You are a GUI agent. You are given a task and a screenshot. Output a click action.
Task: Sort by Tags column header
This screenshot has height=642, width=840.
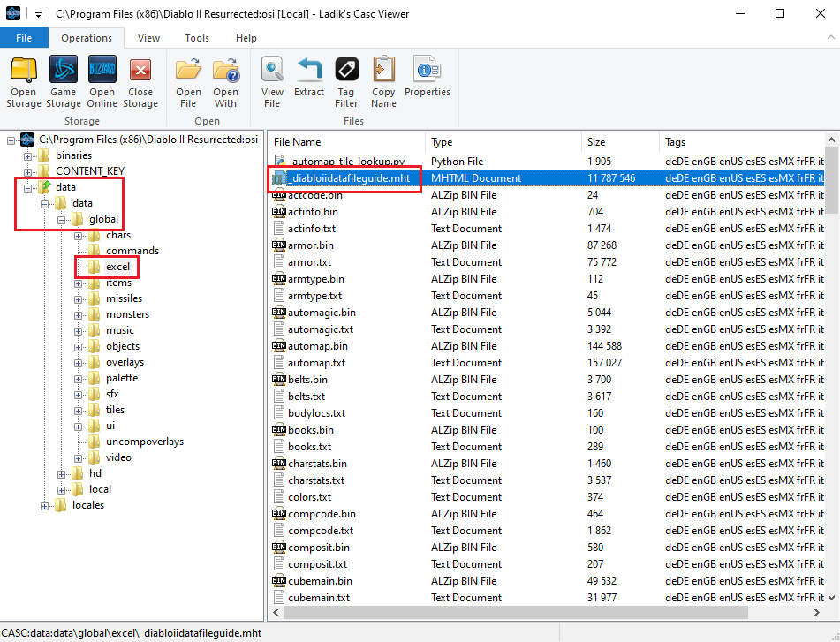(741, 142)
